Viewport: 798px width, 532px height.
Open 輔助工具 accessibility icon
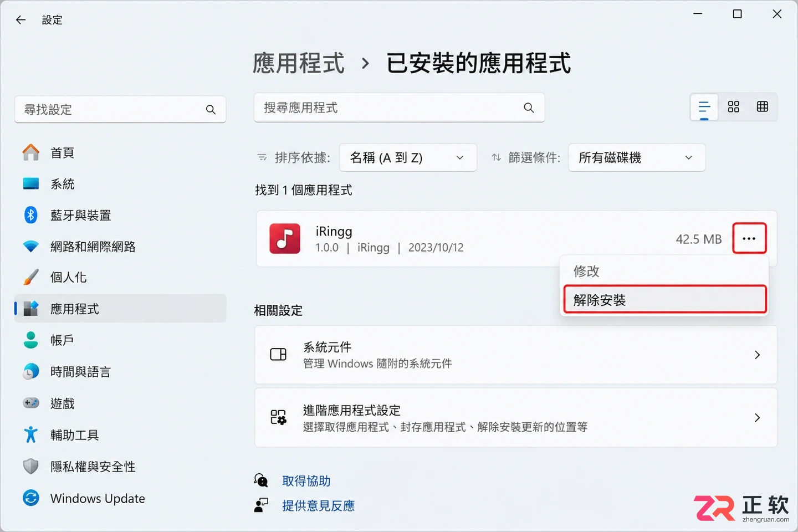point(31,434)
